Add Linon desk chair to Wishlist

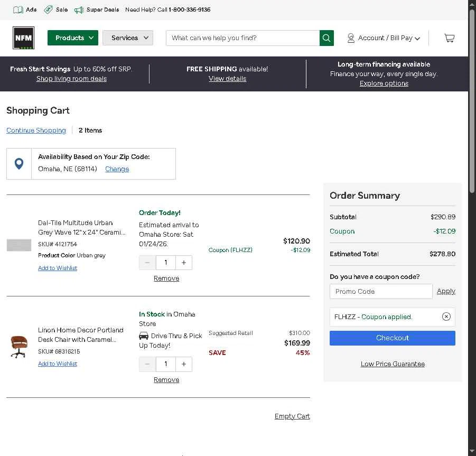coord(58,364)
